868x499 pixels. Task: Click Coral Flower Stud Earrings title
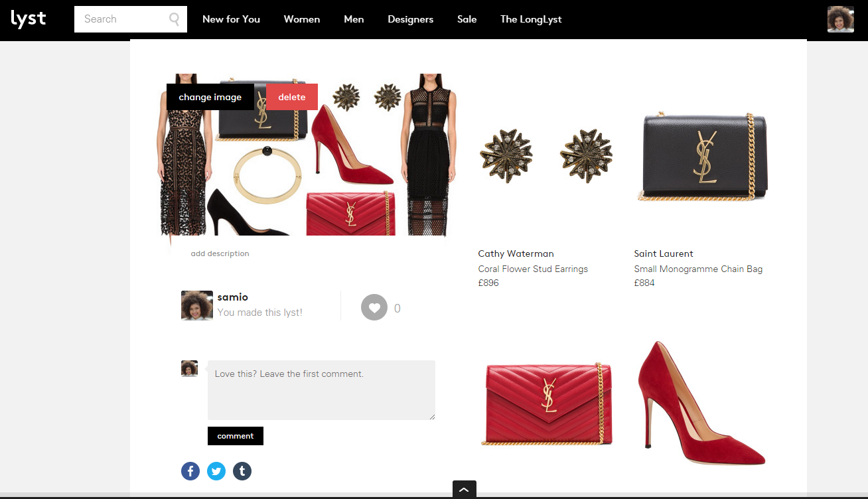533,269
